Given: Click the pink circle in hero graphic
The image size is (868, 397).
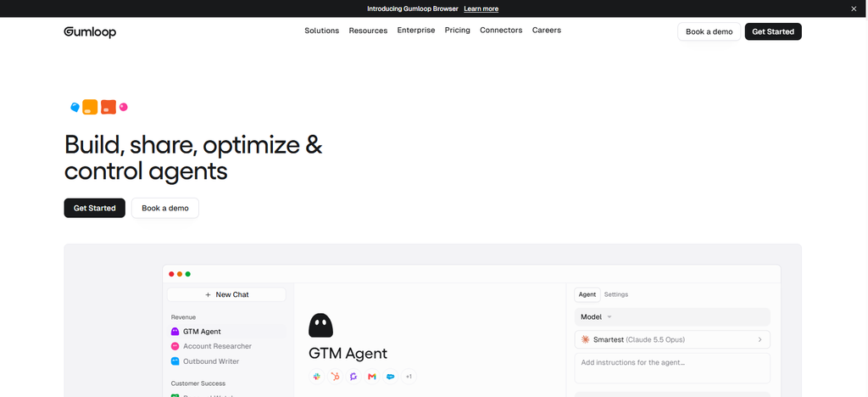Looking at the screenshot, I should pos(124,107).
